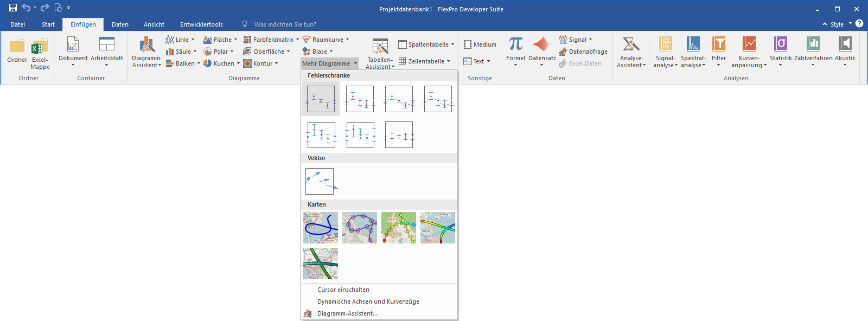Insert a Formel object
868x321 pixels.
(x=515, y=52)
